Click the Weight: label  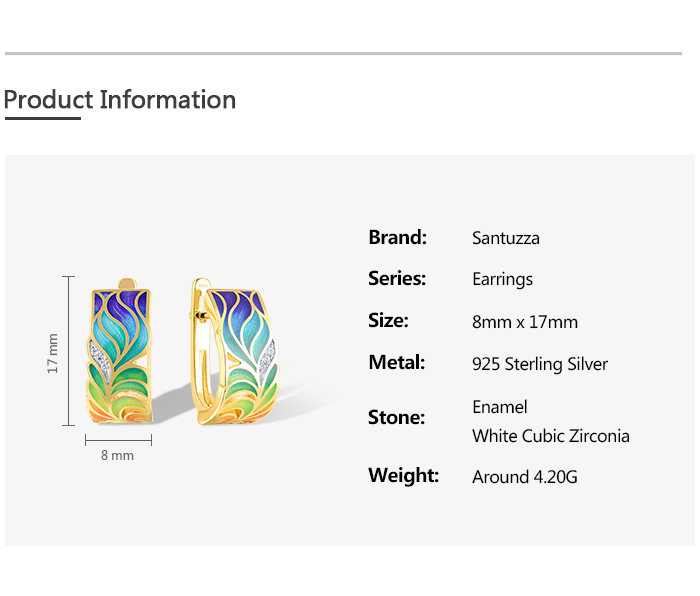pos(403,475)
